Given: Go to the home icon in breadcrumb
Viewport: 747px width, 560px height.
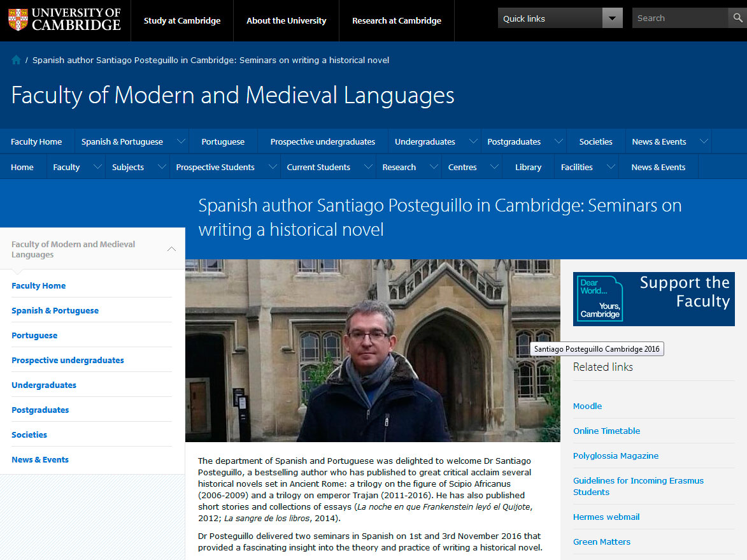Looking at the screenshot, I should pos(16,60).
